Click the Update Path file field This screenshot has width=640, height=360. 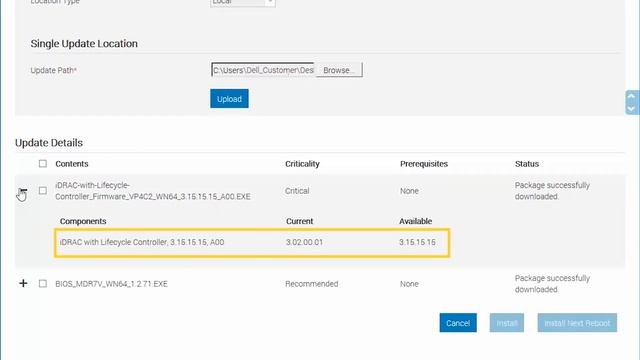[263, 70]
